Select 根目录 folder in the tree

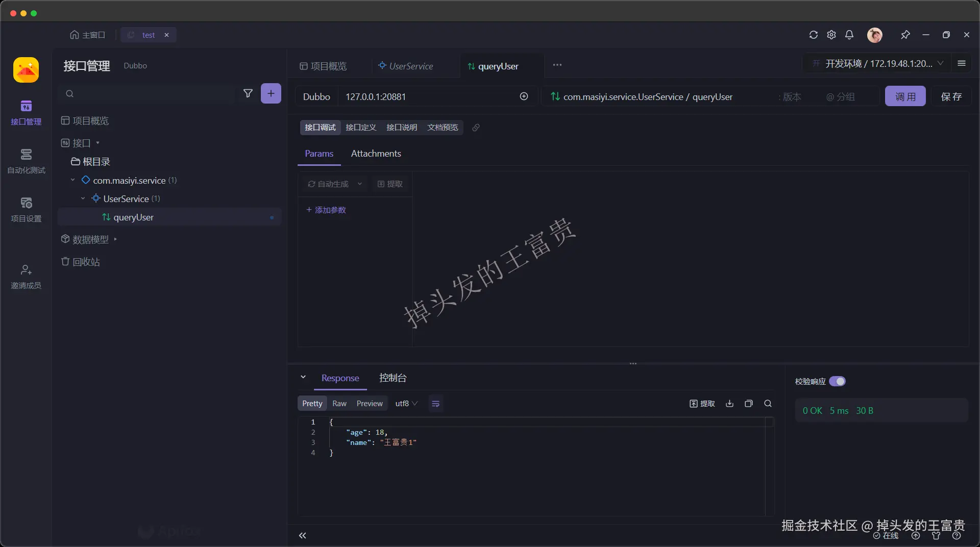pos(90,161)
